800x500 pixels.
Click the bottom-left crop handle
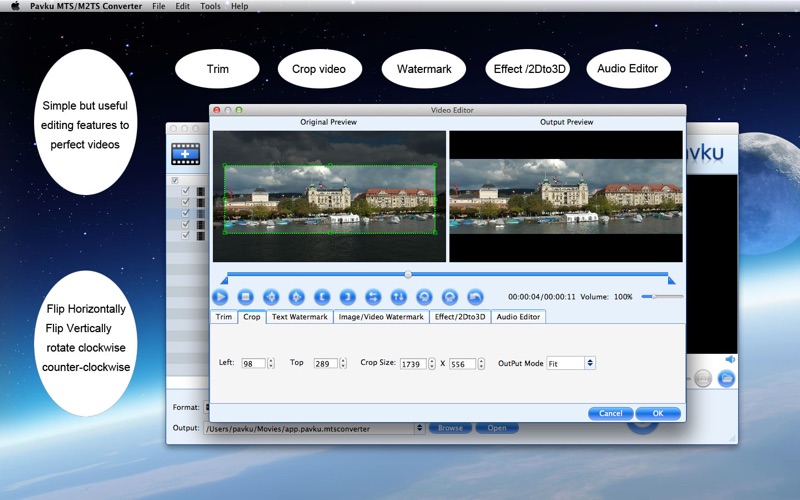pos(224,233)
